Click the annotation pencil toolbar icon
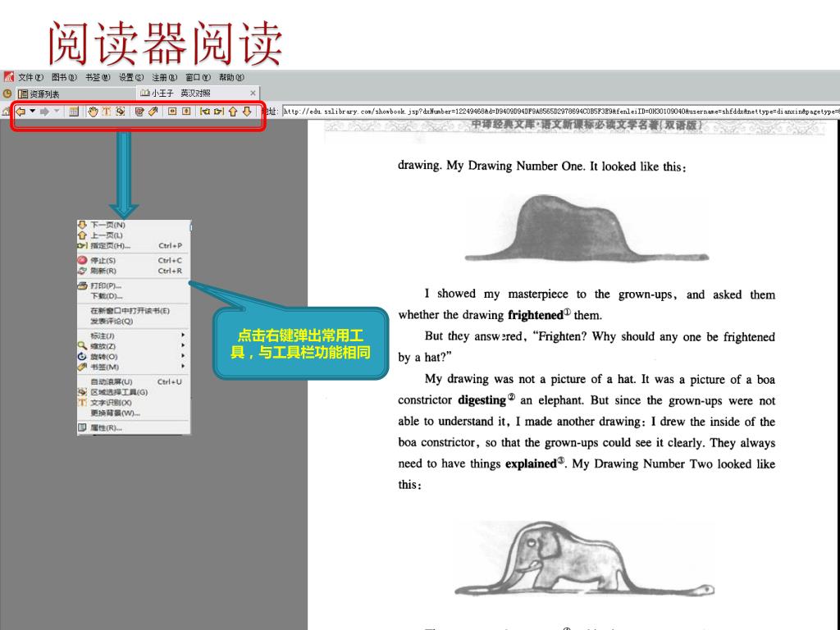Viewport: 840px width, 630px height. pyautogui.click(x=139, y=112)
